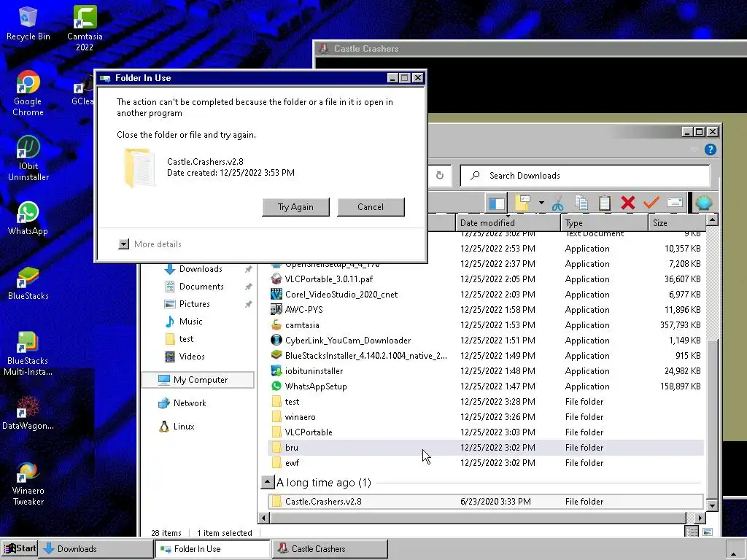This screenshot has height=560, width=747.
Task: Open WhatsApp desktop shortcut
Action: [x=28, y=218]
